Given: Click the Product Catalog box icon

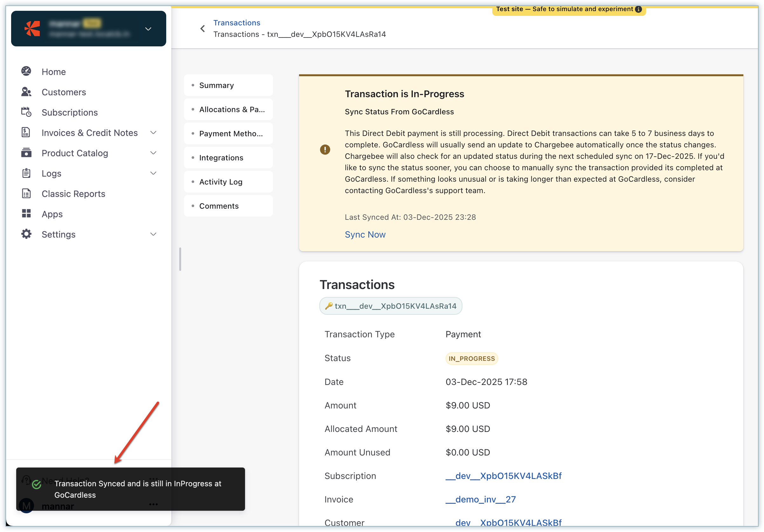Looking at the screenshot, I should (26, 153).
